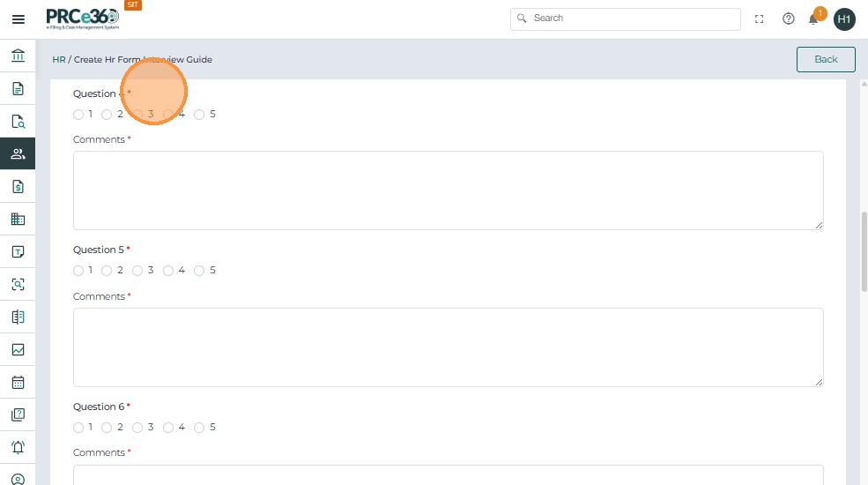The image size is (868, 485).
Task: Open the office building grid sidebar icon
Action: [x=18, y=220]
